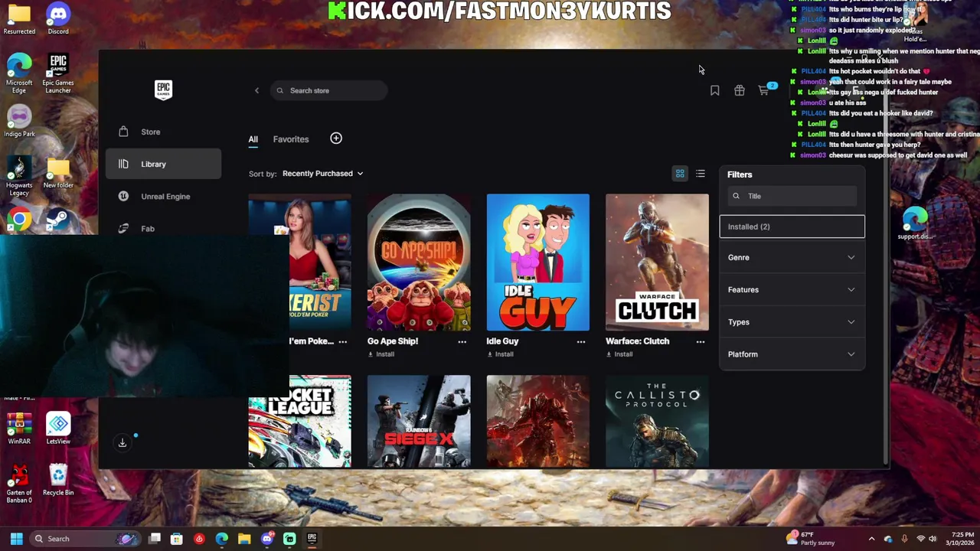Image resolution: width=980 pixels, height=551 pixels.
Task: Click the Search store field
Action: (328, 90)
